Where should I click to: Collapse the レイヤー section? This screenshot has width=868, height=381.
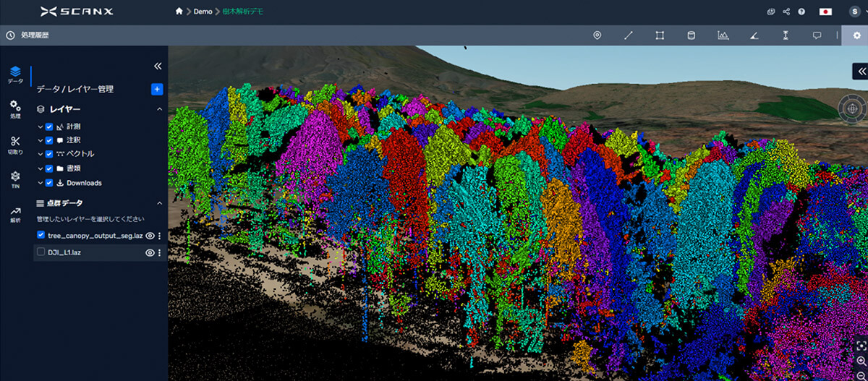click(159, 109)
